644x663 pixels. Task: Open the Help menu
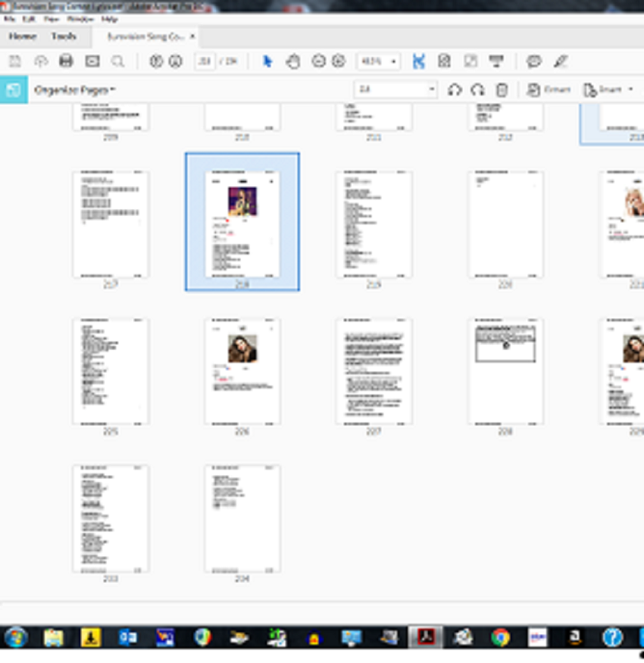coord(110,19)
